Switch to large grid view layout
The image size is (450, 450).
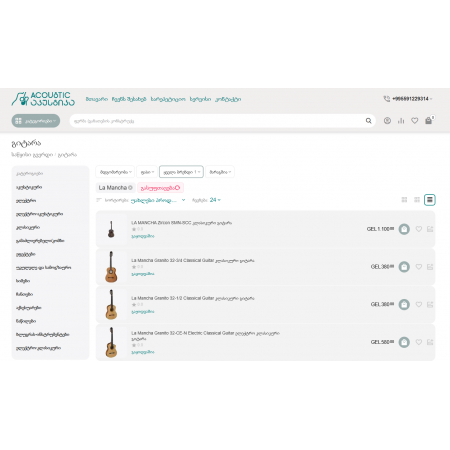[x=404, y=200]
